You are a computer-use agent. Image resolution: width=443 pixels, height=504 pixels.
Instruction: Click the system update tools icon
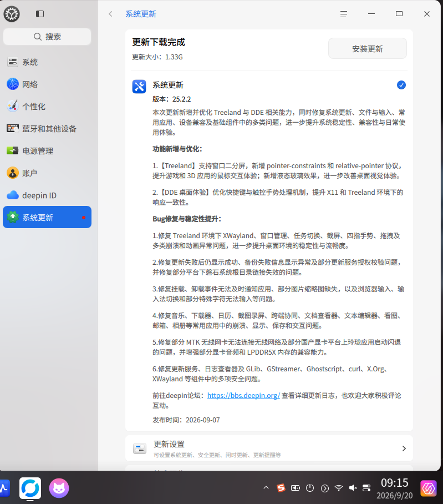(139, 87)
